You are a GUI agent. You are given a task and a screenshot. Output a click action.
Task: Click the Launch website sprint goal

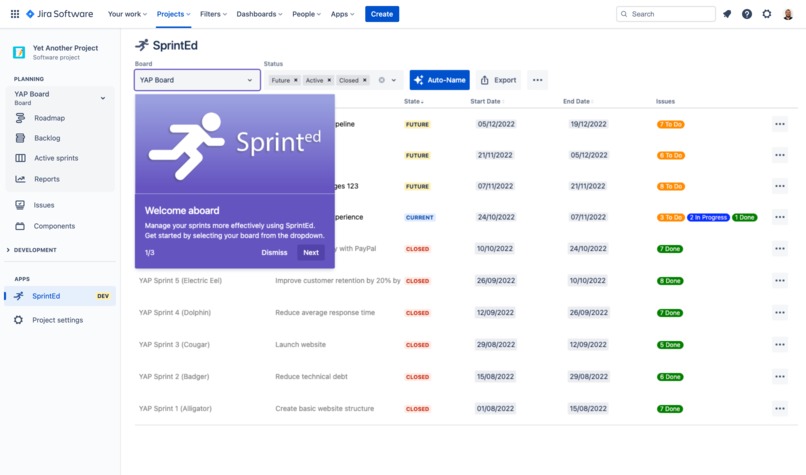300,344
